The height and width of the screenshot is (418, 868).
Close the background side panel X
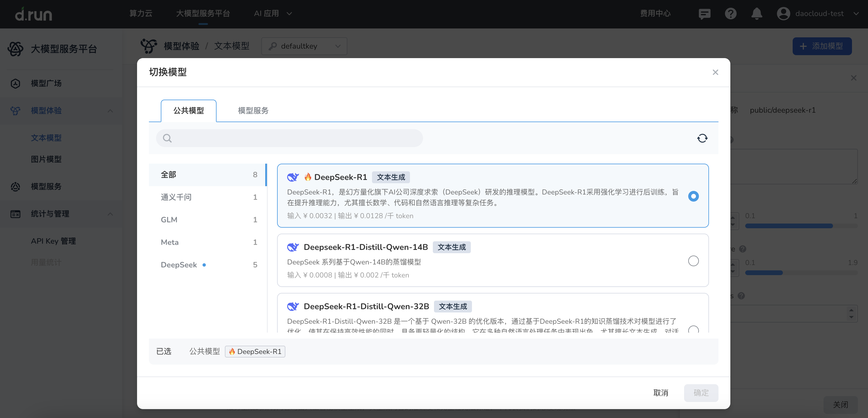(x=853, y=78)
